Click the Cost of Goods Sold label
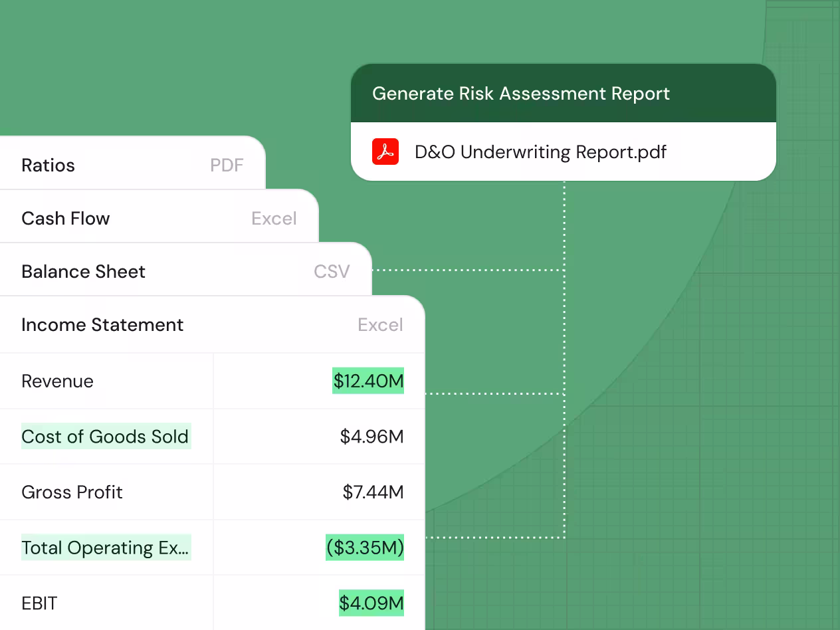Screen dimensions: 840x630 pos(106,436)
